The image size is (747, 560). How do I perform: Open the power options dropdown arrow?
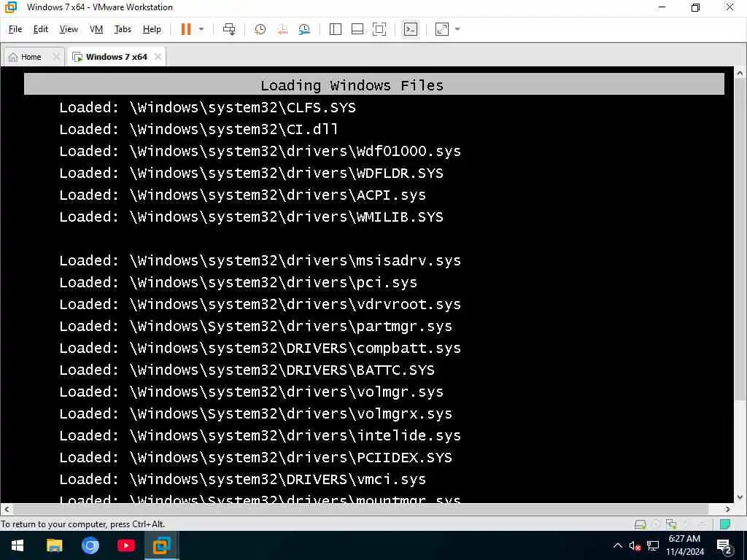(x=201, y=29)
